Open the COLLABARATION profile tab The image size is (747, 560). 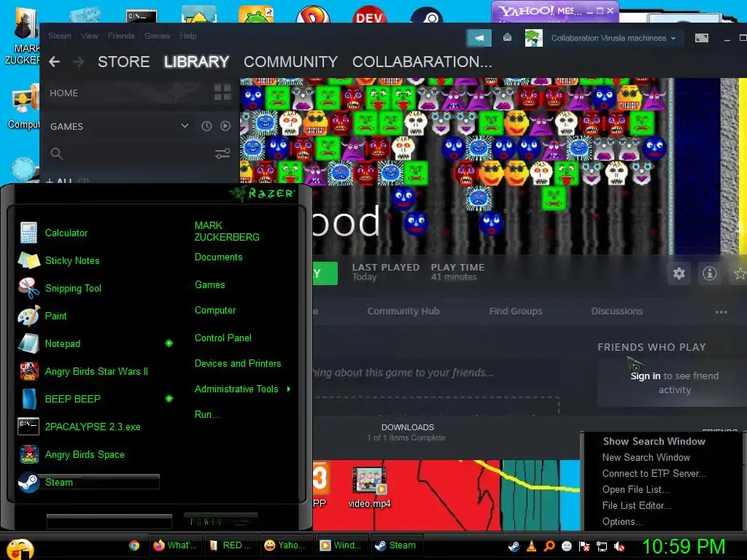tap(422, 62)
